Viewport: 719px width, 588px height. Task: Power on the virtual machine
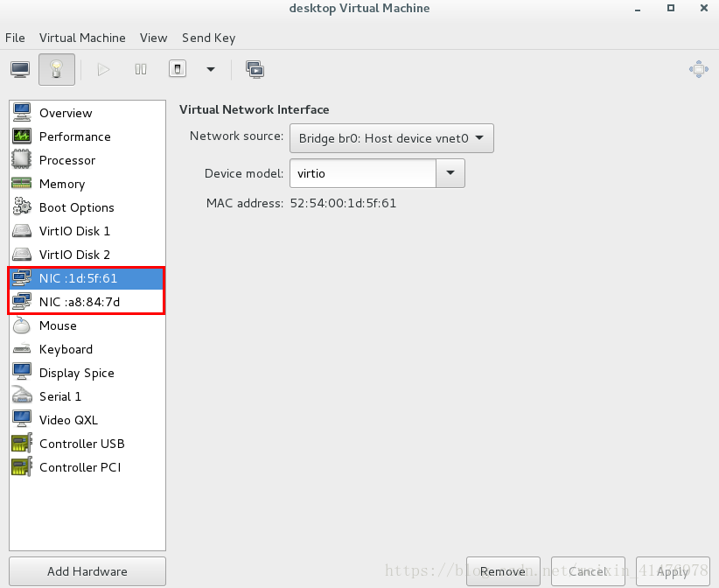103,69
